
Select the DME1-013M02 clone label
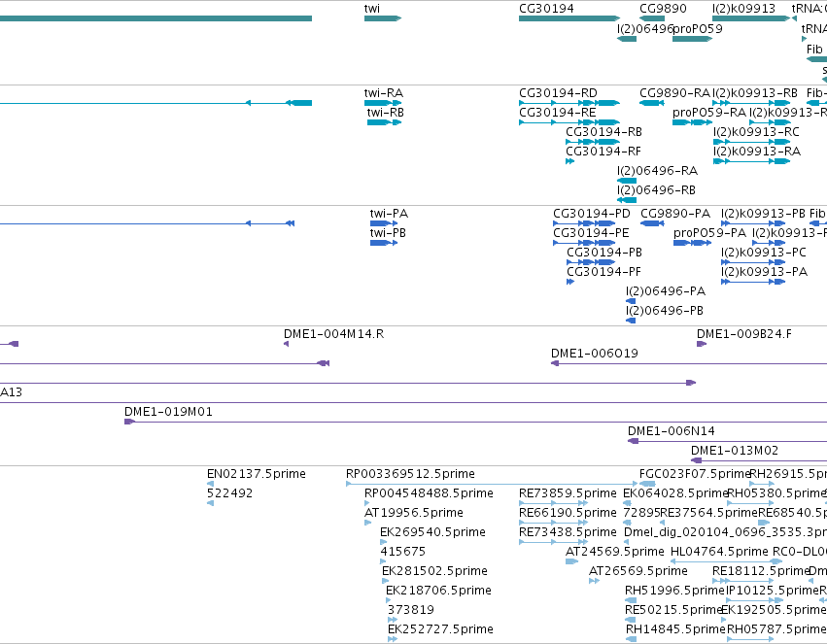coord(735,451)
